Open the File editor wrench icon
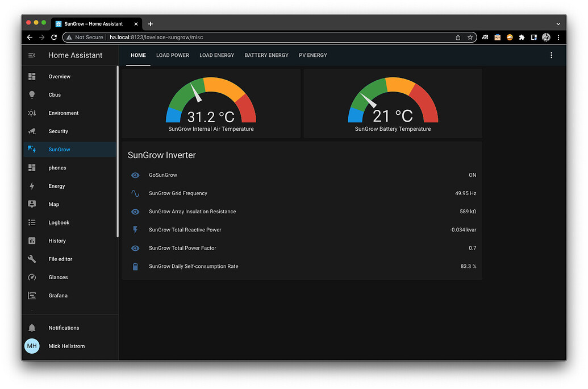This screenshot has width=588, height=389. pos(32,259)
